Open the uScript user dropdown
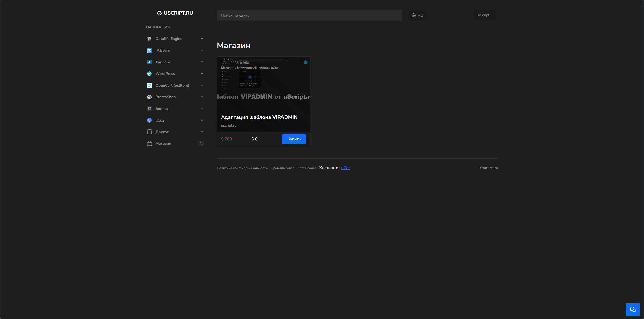Viewport: 644px width, 319px height. [485, 15]
